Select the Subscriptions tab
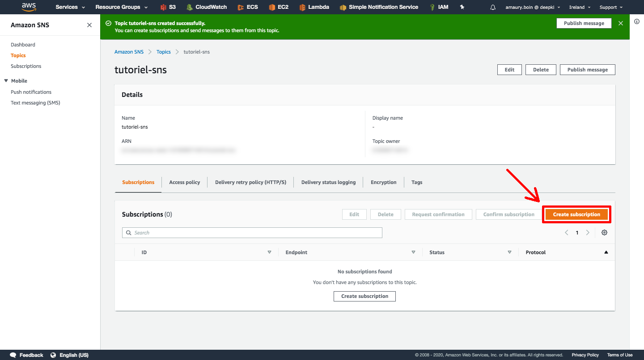Image resolution: width=644 pixels, height=360 pixels. [x=138, y=182]
